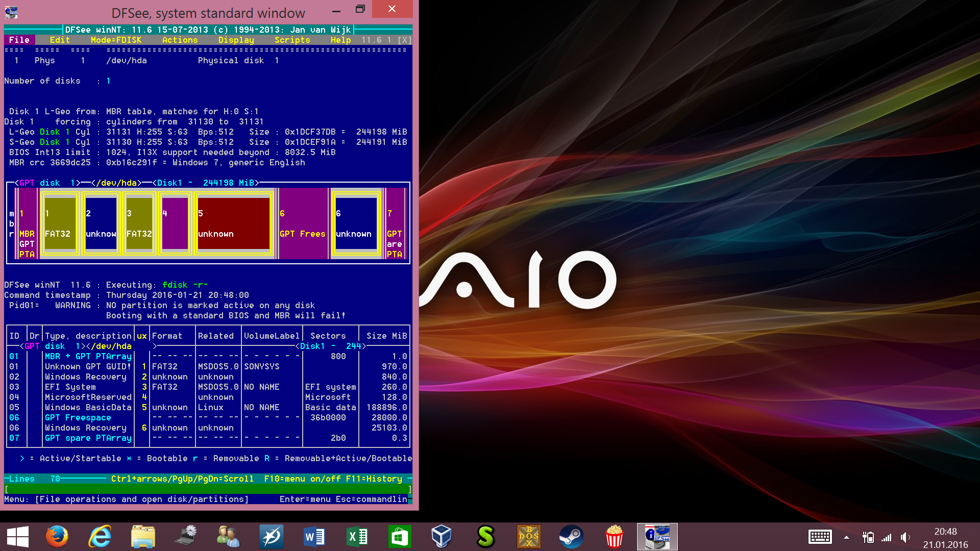
Task: Select dark red partition 5 unknown block
Action: 233,223
